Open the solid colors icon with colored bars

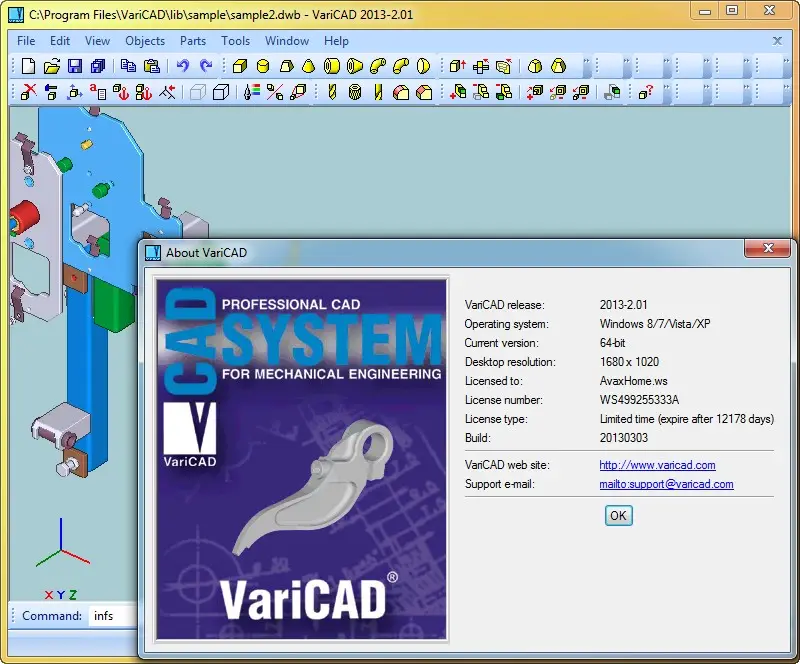(x=252, y=92)
